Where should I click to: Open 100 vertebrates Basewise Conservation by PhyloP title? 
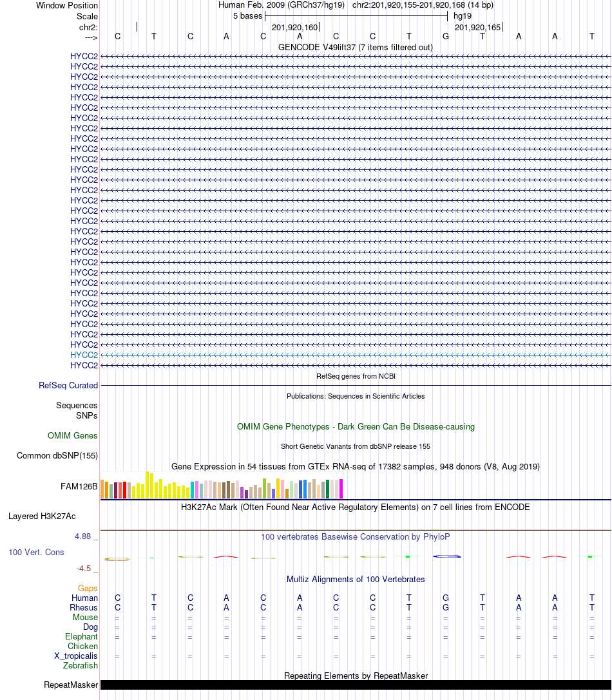pos(356,536)
